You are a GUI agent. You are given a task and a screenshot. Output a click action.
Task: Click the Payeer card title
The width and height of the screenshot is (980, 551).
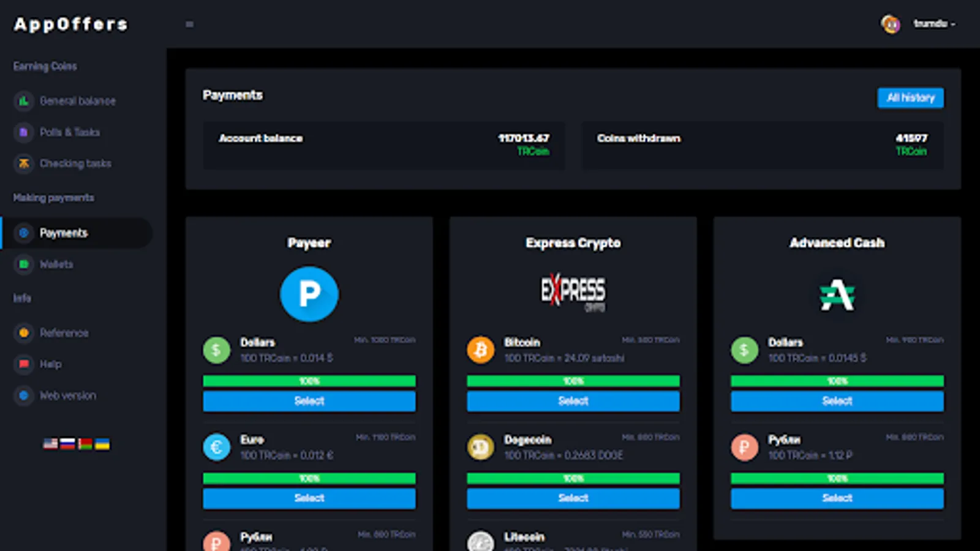[x=309, y=243]
